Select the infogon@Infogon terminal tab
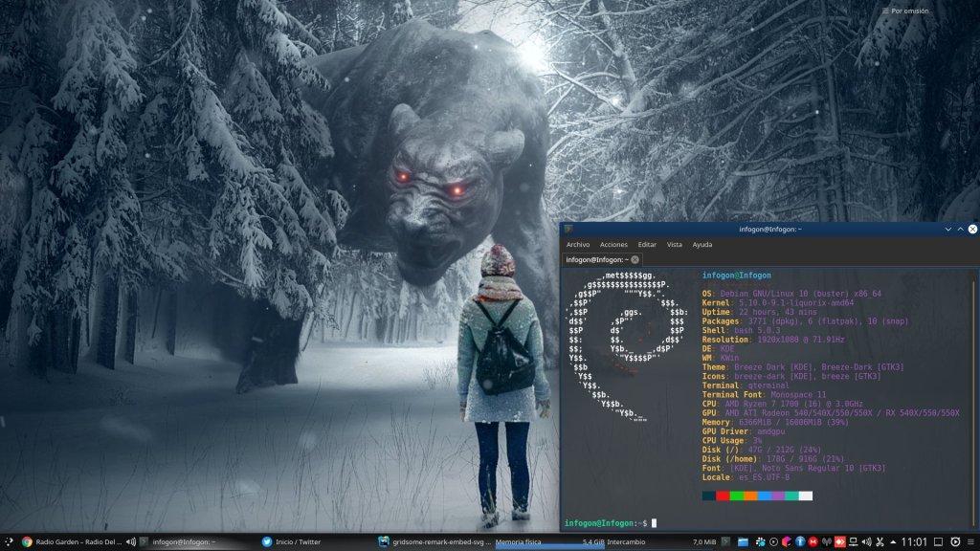980x551 pixels. tap(595, 259)
